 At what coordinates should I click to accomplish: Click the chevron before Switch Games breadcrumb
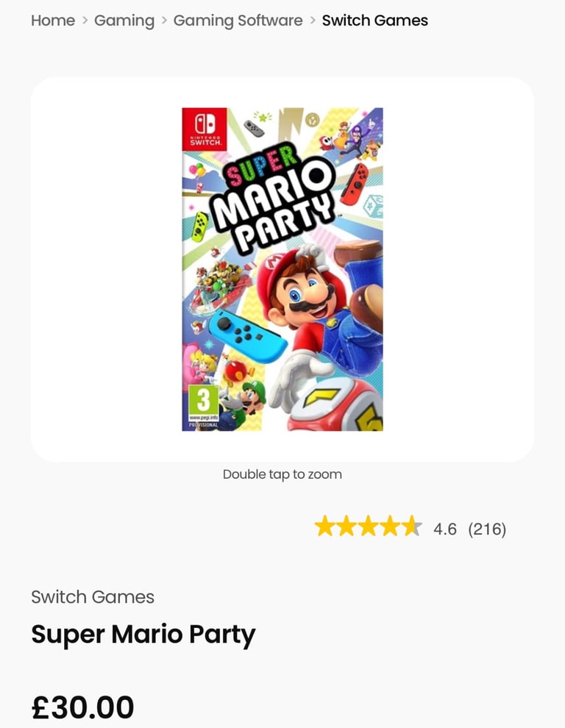(x=313, y=20)
